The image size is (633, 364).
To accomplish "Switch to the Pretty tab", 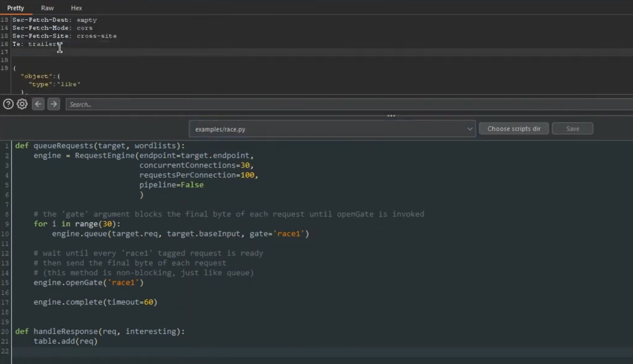I will click(16, 8).
